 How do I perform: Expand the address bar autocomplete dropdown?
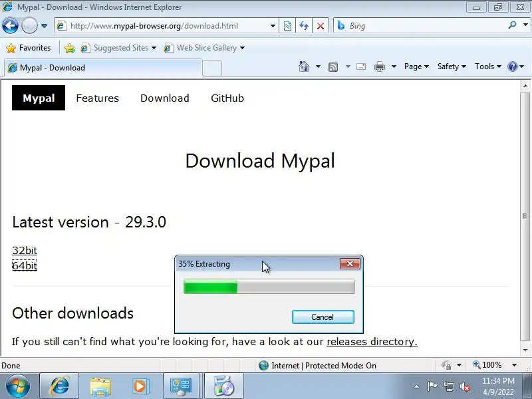[273, 26]
